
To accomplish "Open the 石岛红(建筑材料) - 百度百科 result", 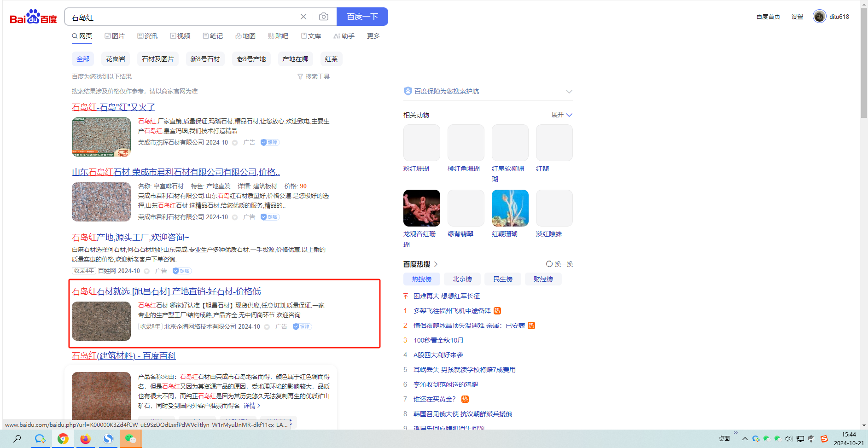I will [x=124, y=355].
